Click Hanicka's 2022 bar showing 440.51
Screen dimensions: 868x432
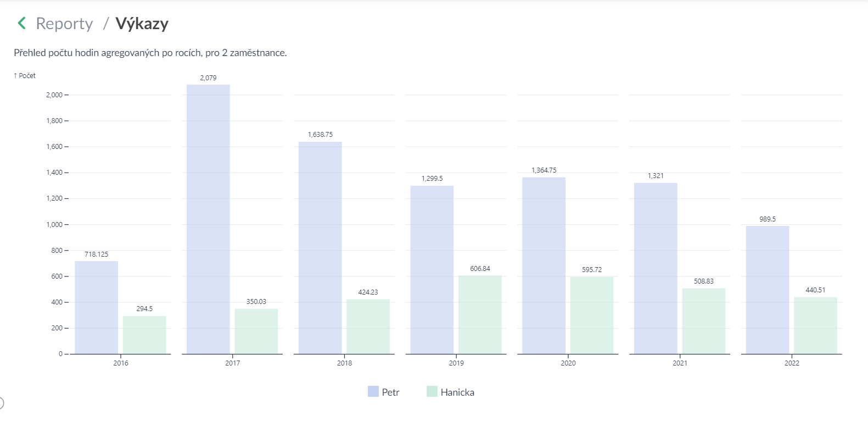(x=815, y=325)
